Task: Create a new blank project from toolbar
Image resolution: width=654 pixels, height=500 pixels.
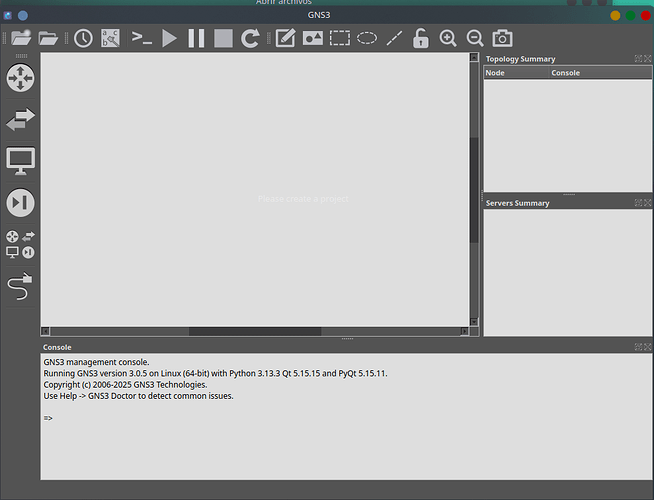Action: 21,38
